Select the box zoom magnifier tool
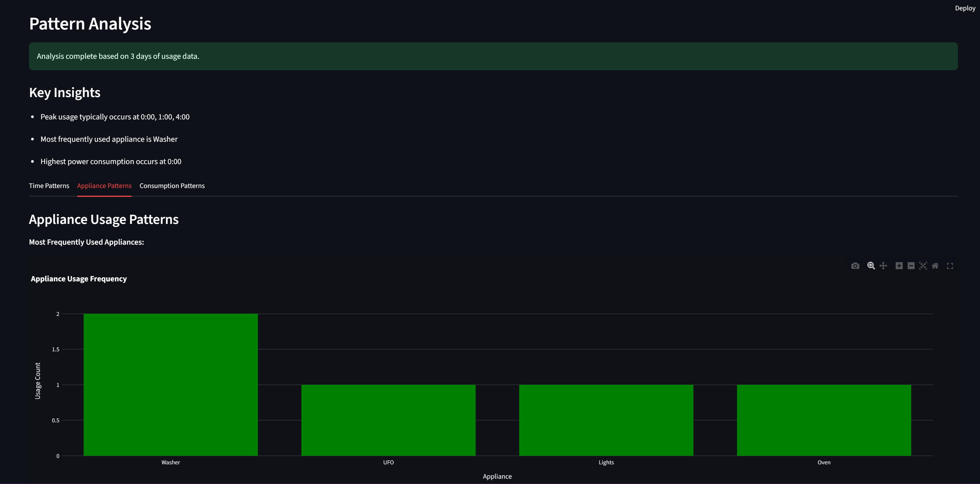980x484 pixels. (871, 266)
